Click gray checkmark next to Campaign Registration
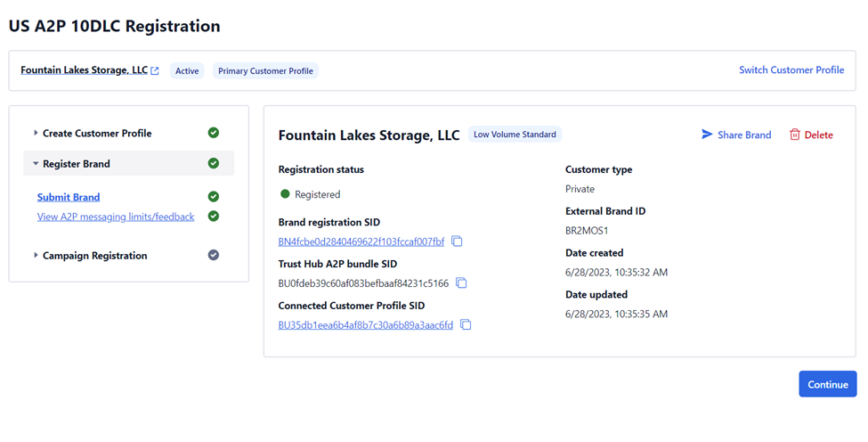This screenshot has width=868, height=442. pyautogui.click(x=213, y=256)
